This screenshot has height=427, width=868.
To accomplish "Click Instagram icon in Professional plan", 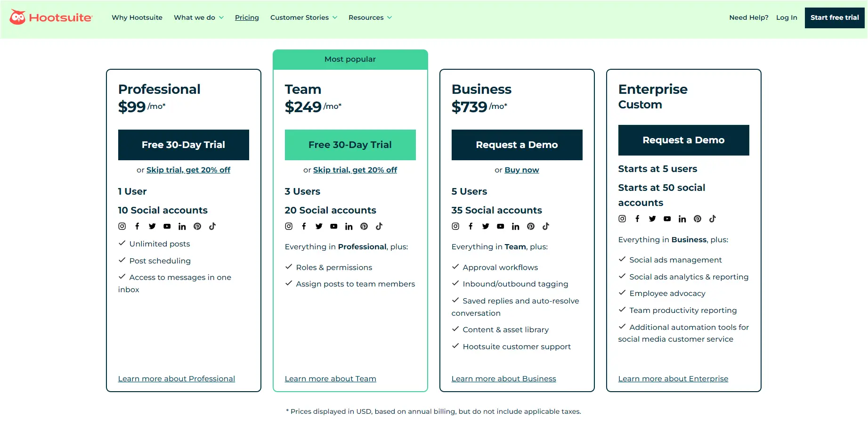I will coord(122,226).
